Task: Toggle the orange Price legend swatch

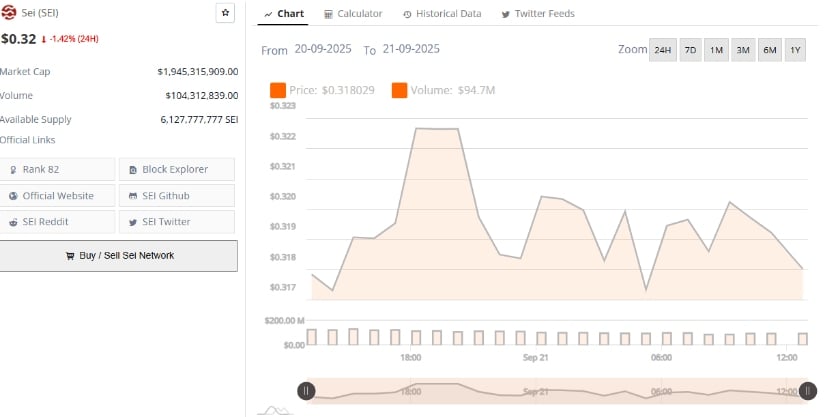Action: coord(278,90)
